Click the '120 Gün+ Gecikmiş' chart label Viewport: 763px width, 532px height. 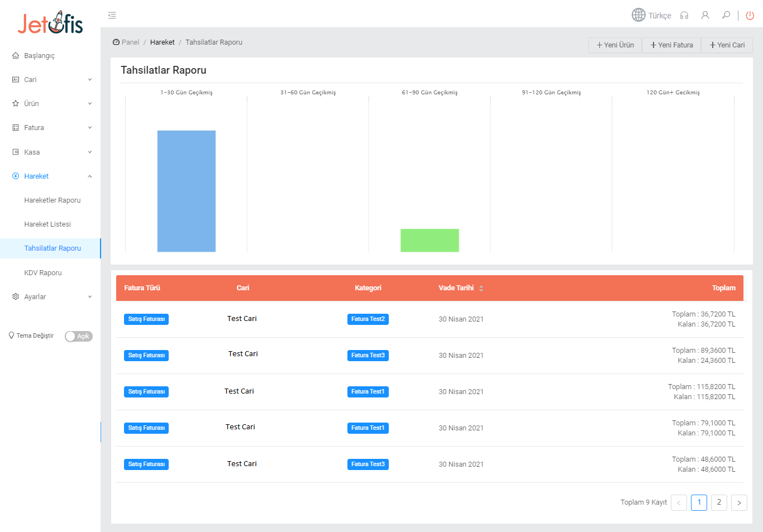(x=673, y=93)
